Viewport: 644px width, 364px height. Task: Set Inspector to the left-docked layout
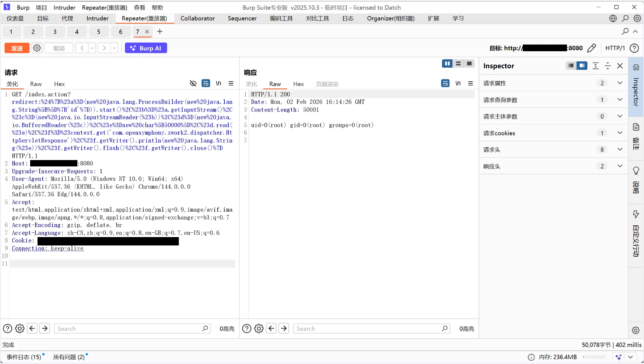pyautogui.click(x=571, y=66)
